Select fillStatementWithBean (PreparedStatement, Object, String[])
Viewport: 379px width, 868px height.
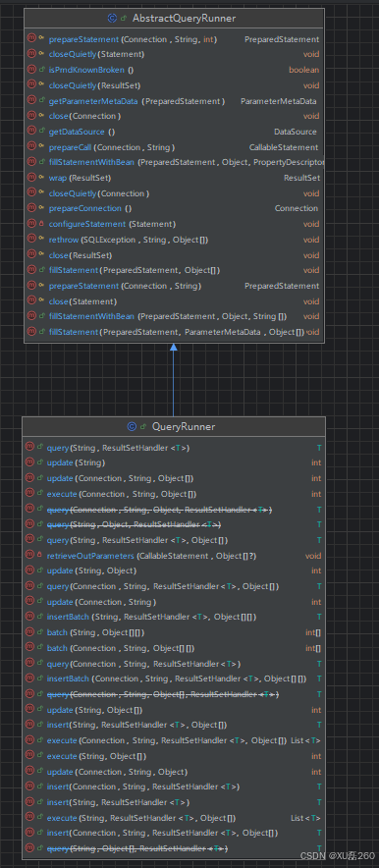168,316
